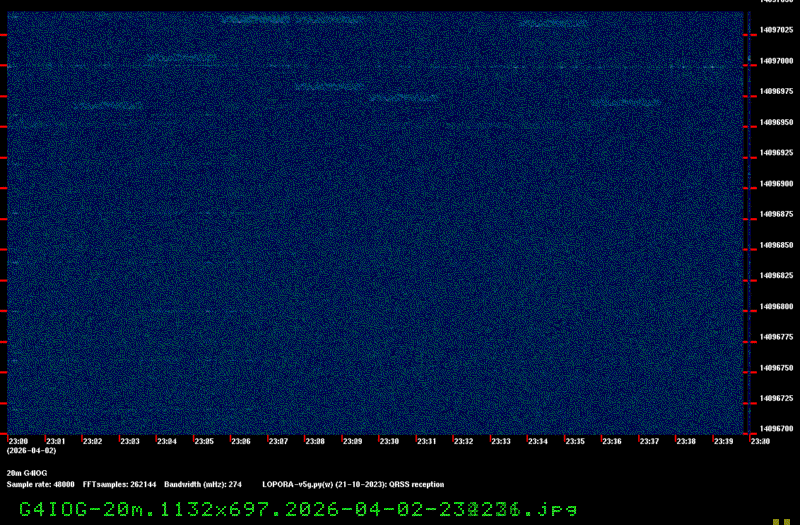Select the 23:15 time axis label
Viewport: 800px width, 525px height.
point(575,441)
